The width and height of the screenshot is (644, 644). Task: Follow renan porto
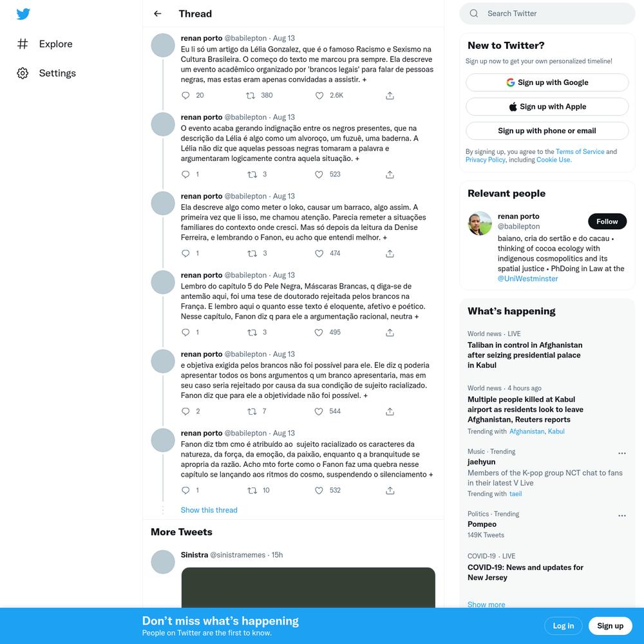[x=607, y=222]
